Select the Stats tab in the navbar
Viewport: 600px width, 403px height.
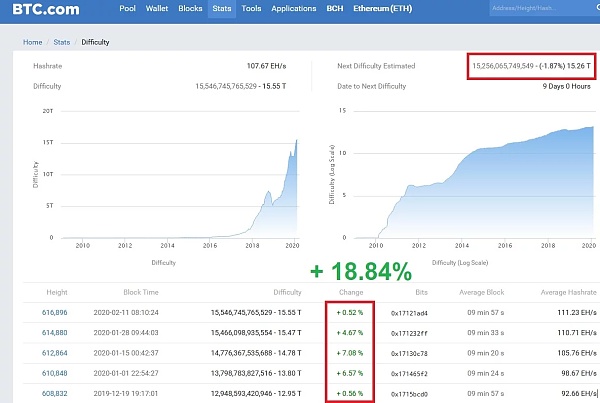point(221,8)
